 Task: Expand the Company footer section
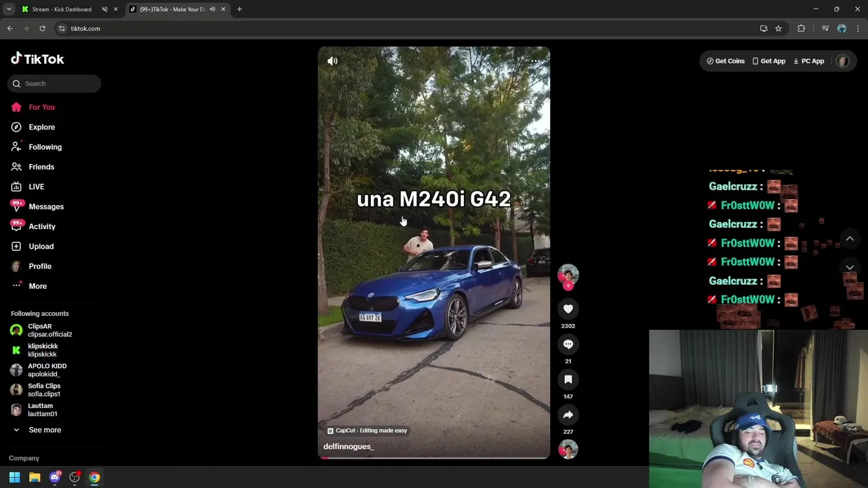24,458
